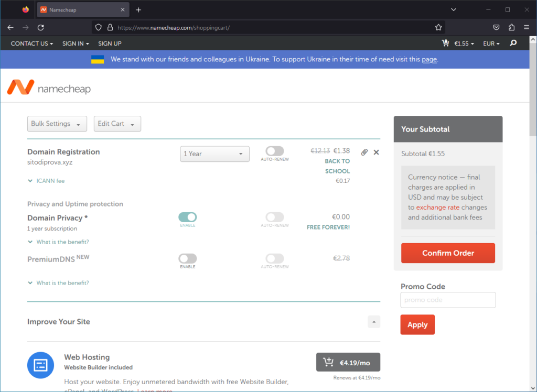The height and width of the screenshot is (392, 537).
Task: Click the shopping cart icon in header
Action: click(x=445, y=43)
